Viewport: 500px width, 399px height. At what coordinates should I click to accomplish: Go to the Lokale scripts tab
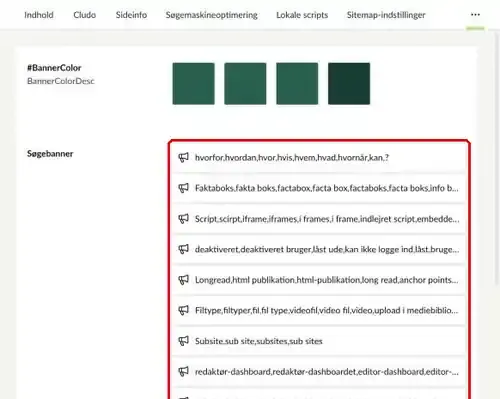pyautogui.click(x=302, y=15)
